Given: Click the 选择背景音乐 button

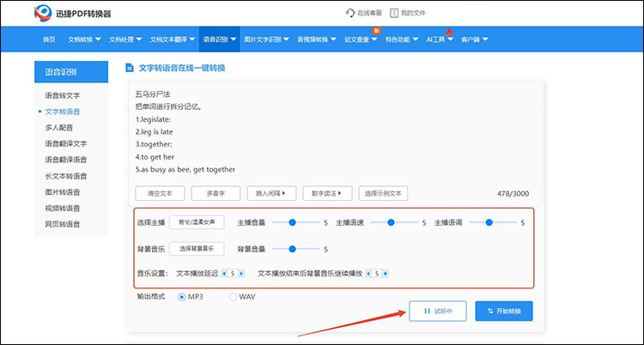Looking at the screenshot, I should pyautogui.click(x=197, y=249).
